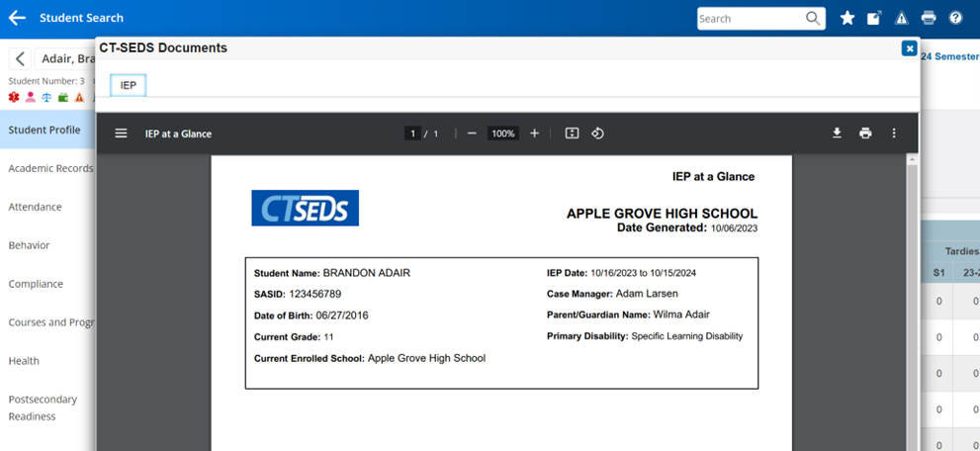The height and width of the screenshot is (451, 980).
Task: Click the Search input field
Action: (x=752, y=19)
